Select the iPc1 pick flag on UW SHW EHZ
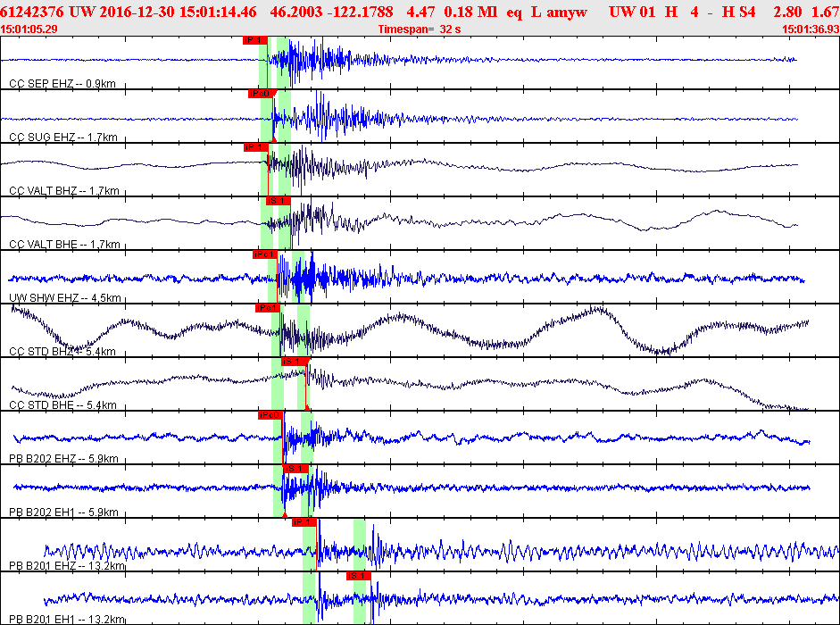 tap(264, 254)
